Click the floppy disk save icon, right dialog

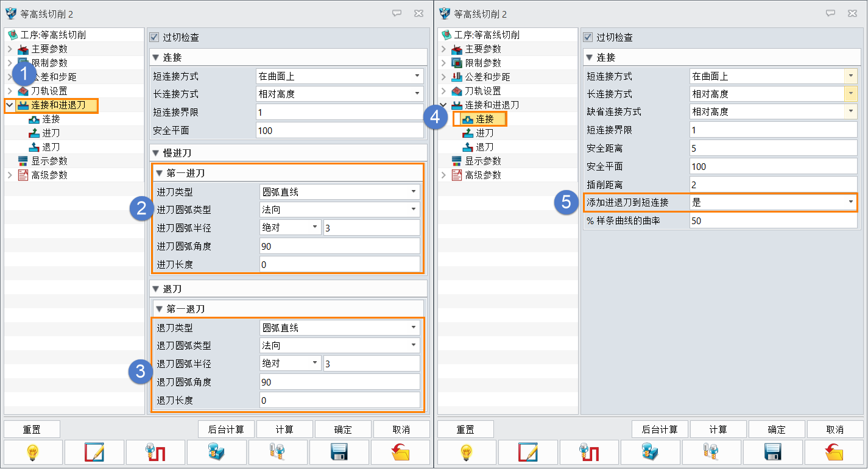(x=772, y=453)
